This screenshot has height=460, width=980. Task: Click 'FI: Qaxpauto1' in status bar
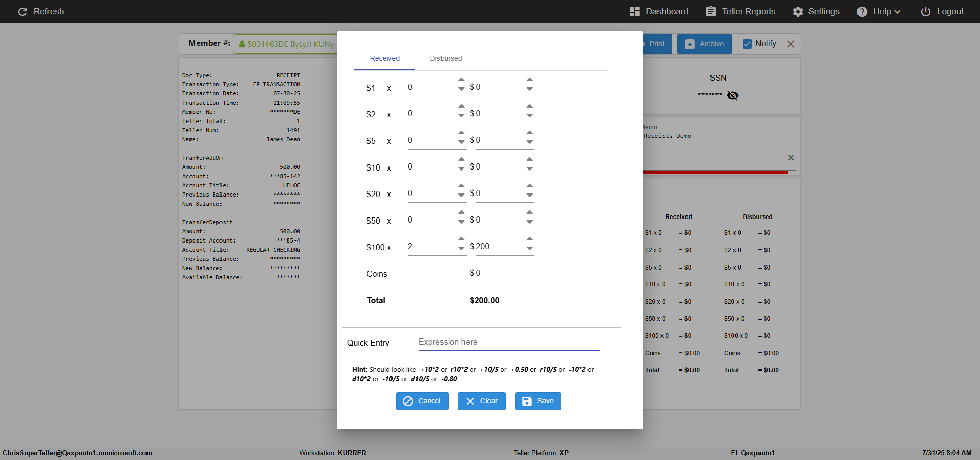point(753,453)
